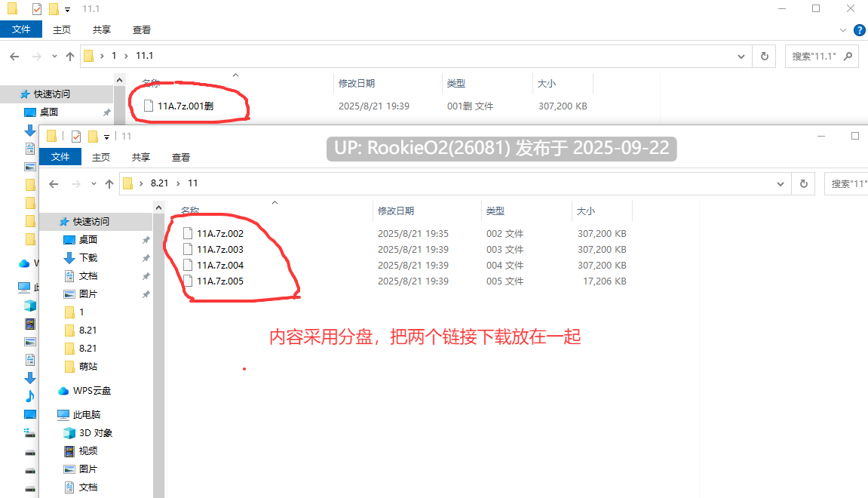This screenshot has height=498, width=868.
Task: Open 查看 tab in the 11 window
Action: (x=180, y=157)
